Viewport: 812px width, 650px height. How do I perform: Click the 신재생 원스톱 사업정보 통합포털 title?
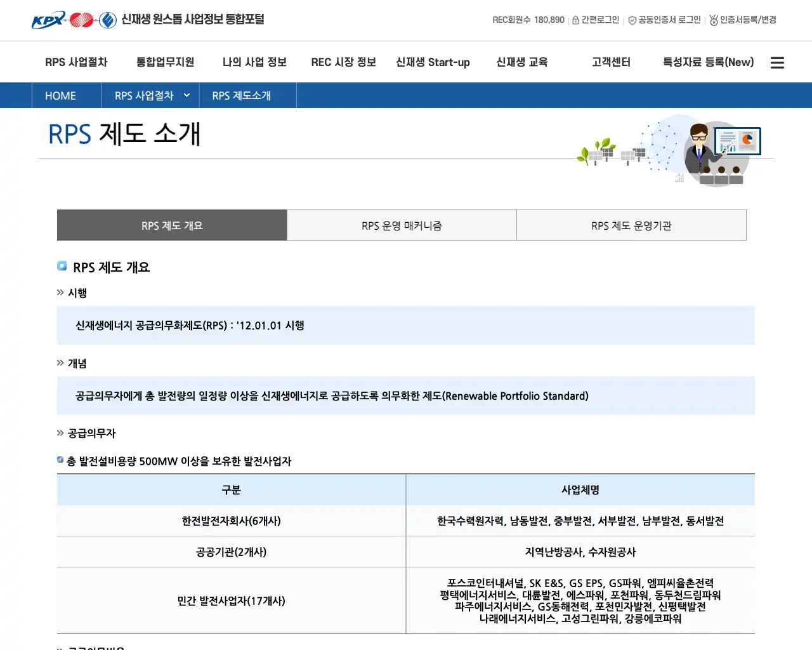coord(193,20)
